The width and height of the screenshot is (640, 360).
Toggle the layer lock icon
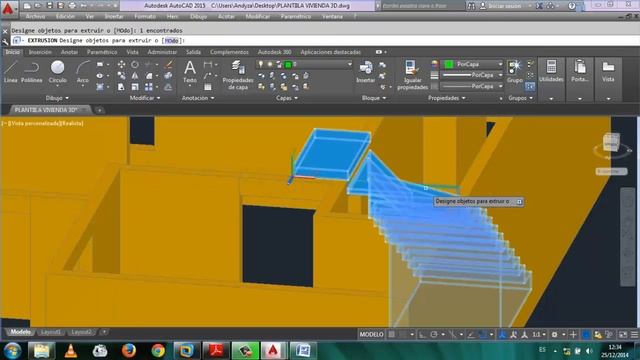point(279,64)
